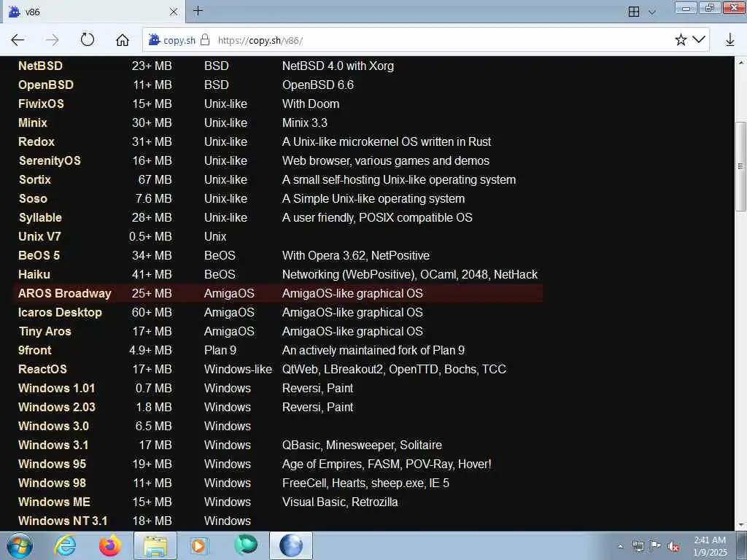Click the forward navigation arrow
The width and height of the screenshot is (747, 560).
(x=53, y=40)
